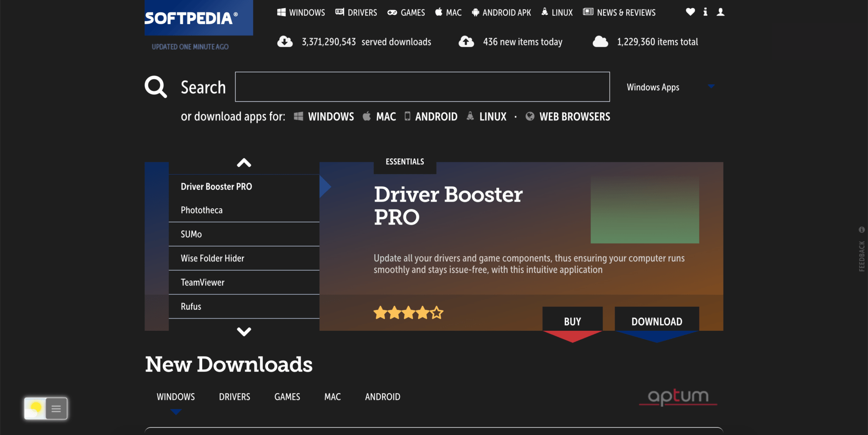This screenshot has height=435, width=868.
Task: Click the magnifier icon next to Search
Action: [155, 86]
